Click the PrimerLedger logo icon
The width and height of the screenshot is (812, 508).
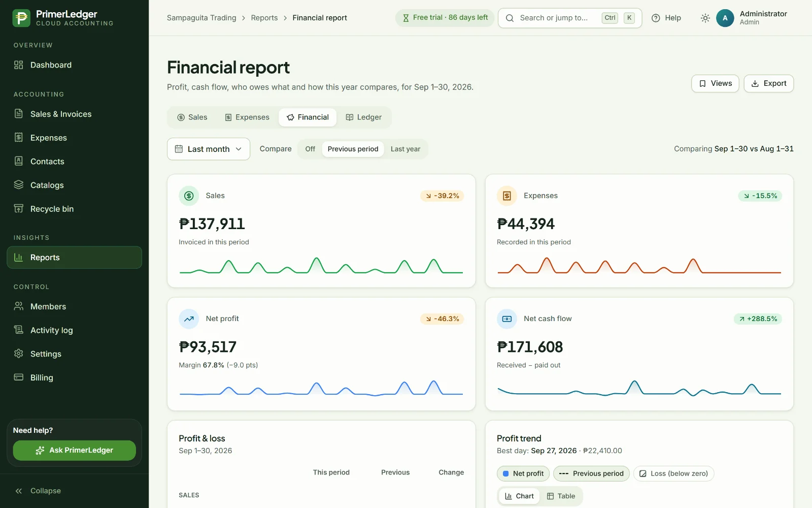click(x=21, y=18)
